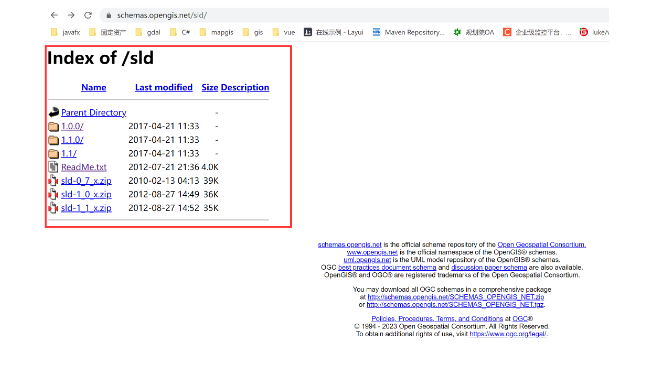Open Policies, Procedures, Terms, and Conditions link
Image resolution: width=661 pixels, height=369 pixels.
coord(437,319)
